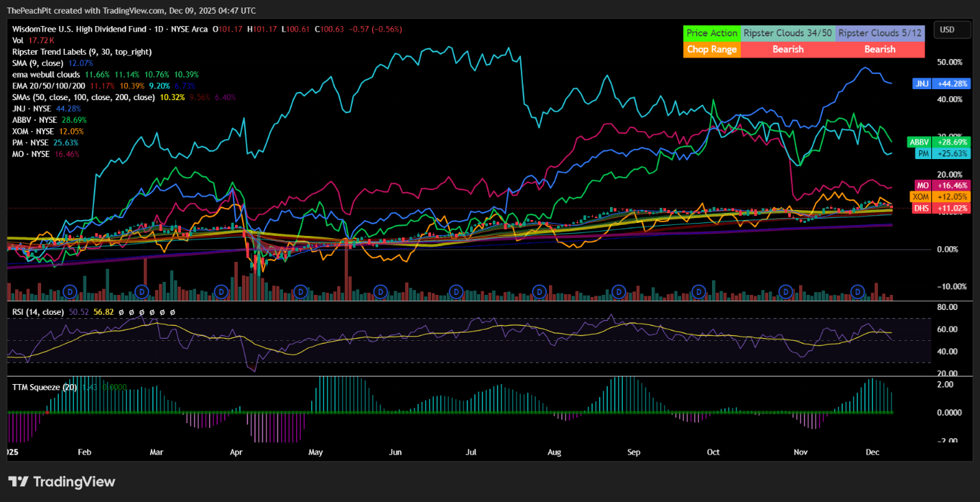
Task: Click the EMA 20/50/100/200 legend entry
Action: coord(47,85)
